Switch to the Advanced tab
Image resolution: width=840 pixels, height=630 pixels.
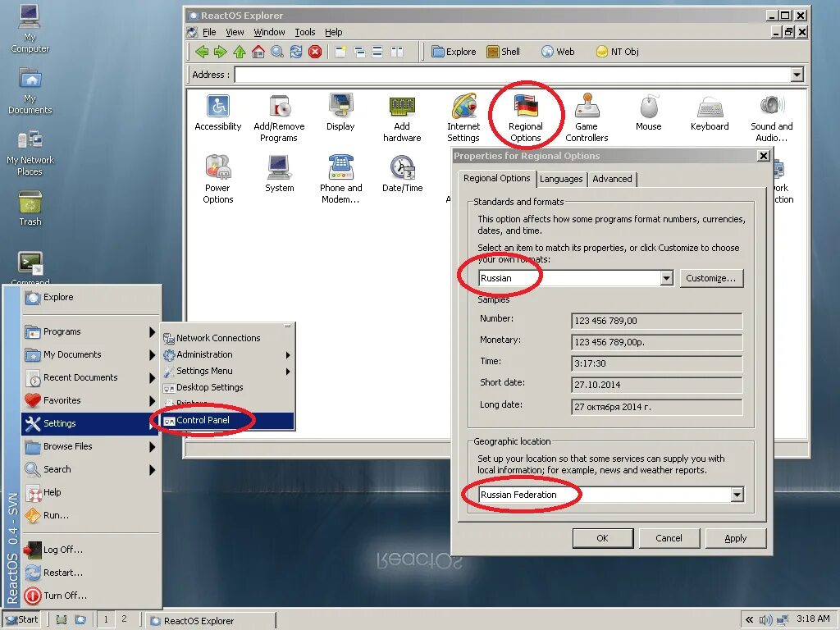point(612,179)
